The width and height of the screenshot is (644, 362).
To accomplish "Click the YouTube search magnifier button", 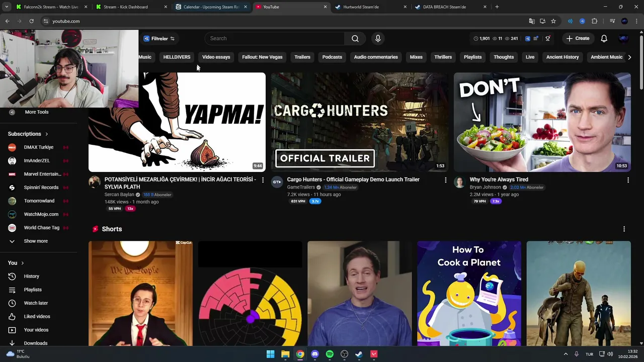I will (355, 39).
